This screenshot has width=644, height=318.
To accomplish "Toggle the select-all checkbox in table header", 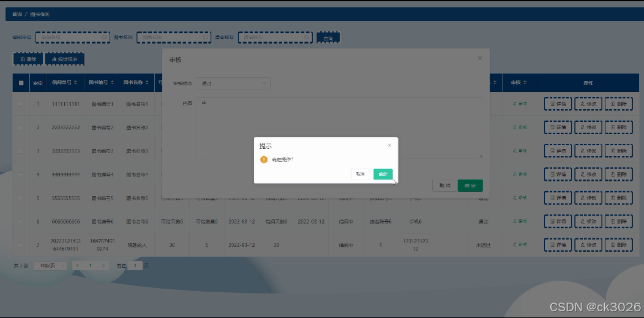I will click(21, 83).
